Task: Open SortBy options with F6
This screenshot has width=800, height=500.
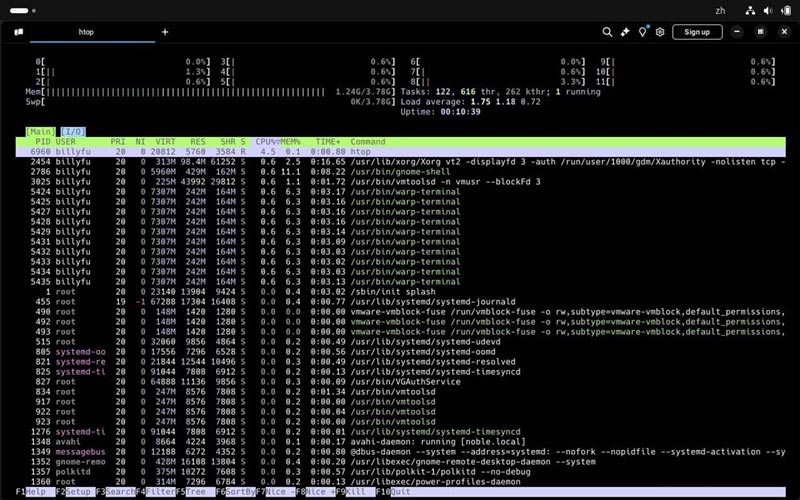Action: (235, 493)
